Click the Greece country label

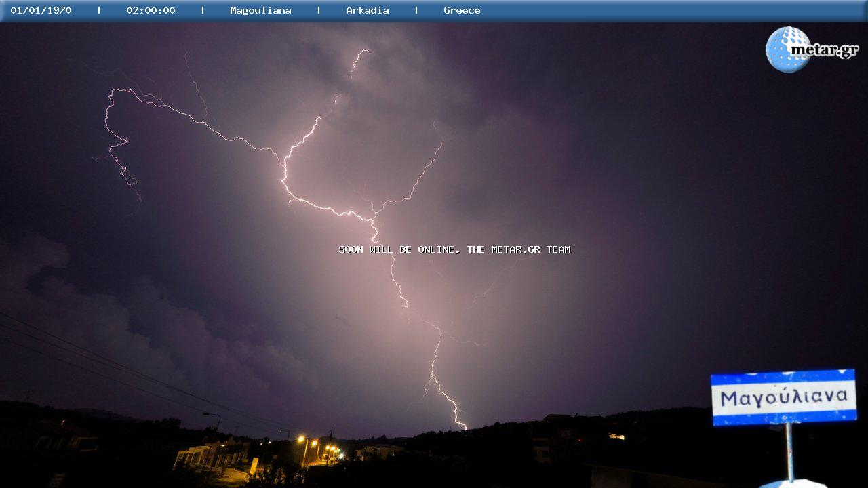point(462,10)
